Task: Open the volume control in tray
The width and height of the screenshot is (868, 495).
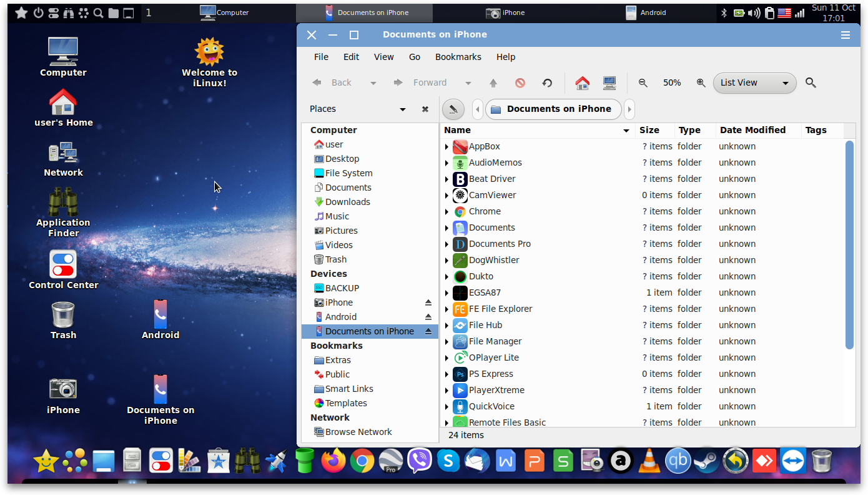Action: pos(754,12)
